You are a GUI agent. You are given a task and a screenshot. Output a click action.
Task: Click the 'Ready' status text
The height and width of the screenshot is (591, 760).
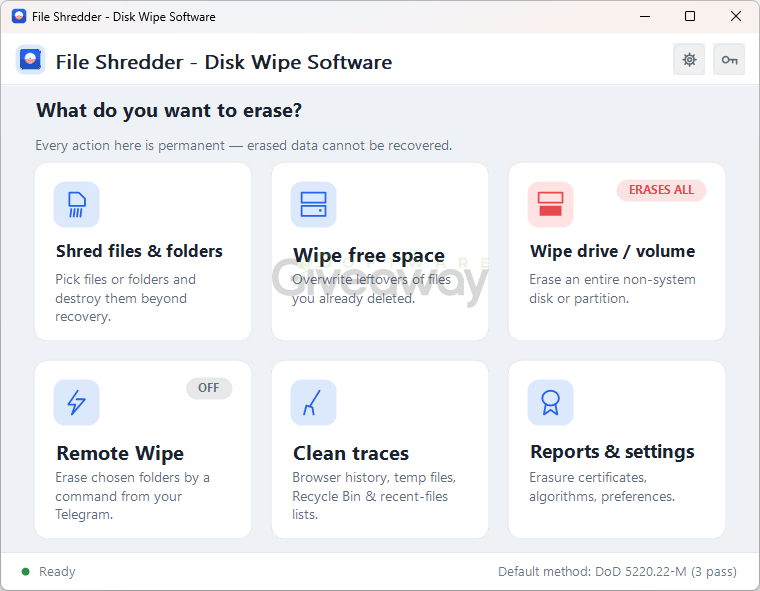tap(57, 572)
